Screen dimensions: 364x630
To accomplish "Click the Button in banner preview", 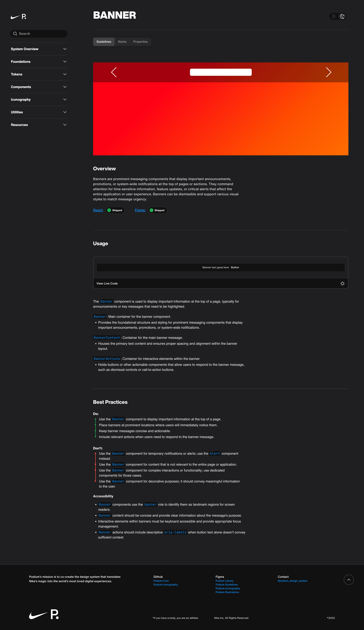I will pos(235,267).
